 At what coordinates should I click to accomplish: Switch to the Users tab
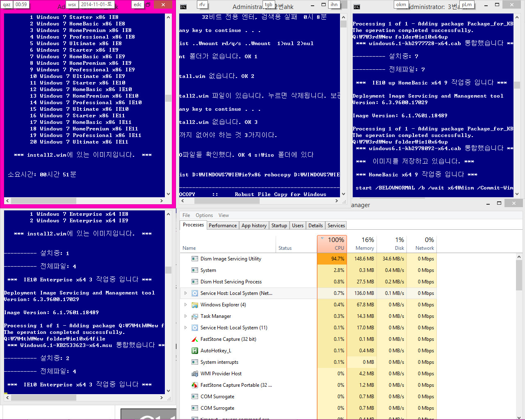298,226
